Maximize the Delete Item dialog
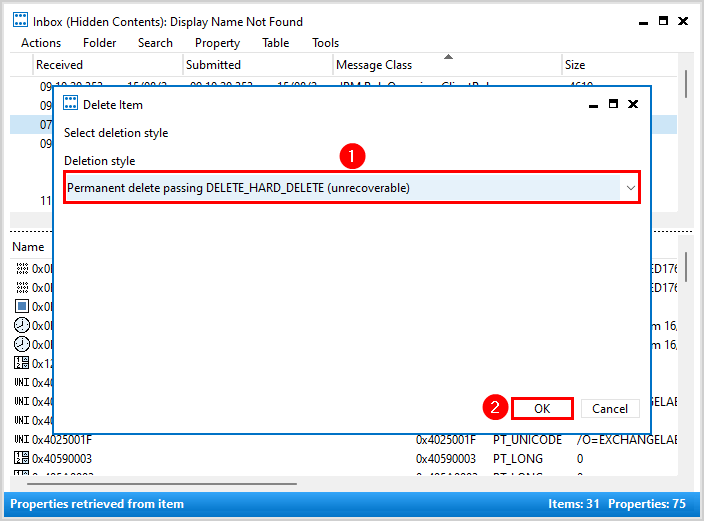 point(613,104)
